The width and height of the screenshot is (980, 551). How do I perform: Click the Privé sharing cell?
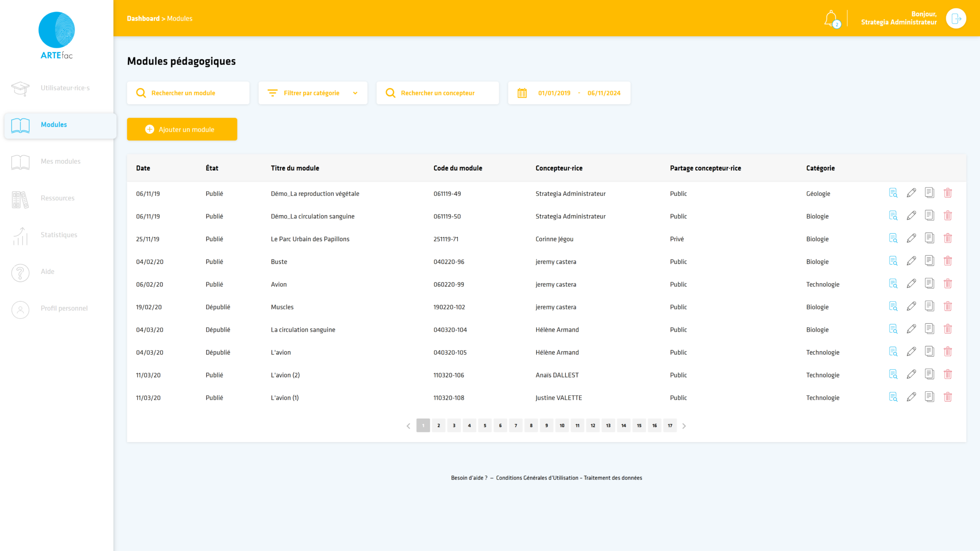point(677,239)
